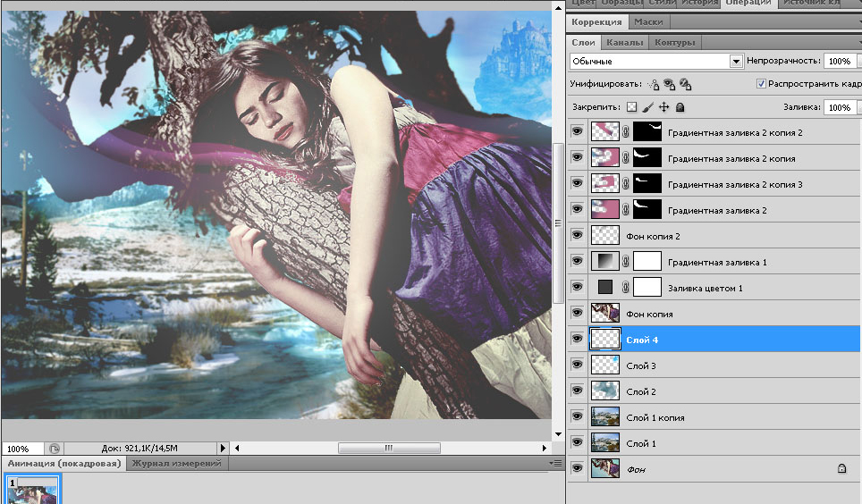This screenshot has height=504, width=862.
Task: Click chain link on Градиентная заливка 2 копия 2
Action: 626,132
